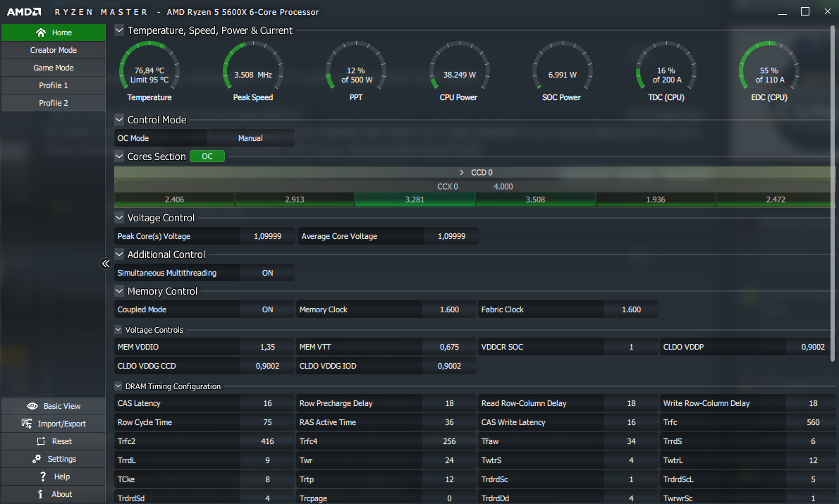
Task: Click VDDCR SOC value 1
Action: coord(632,348)
